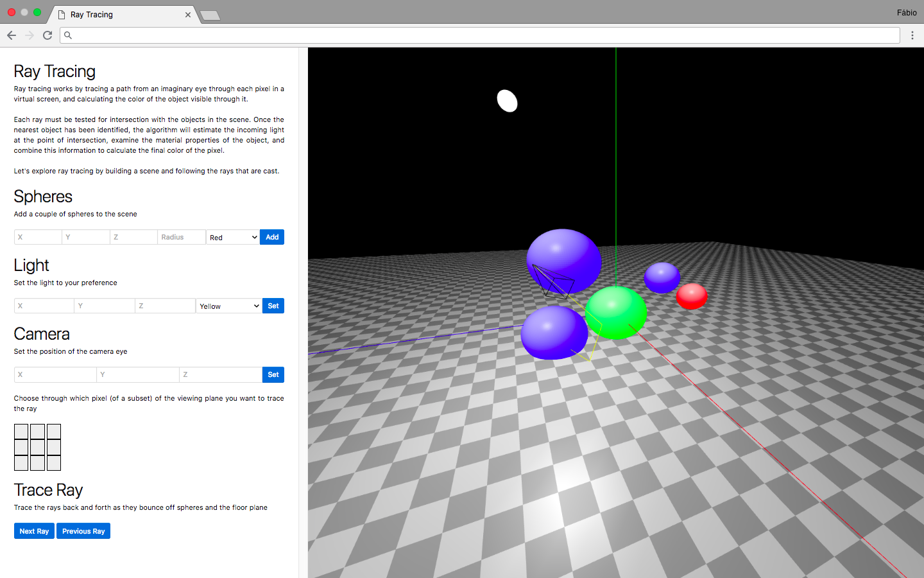The height and width of the screenshot is (578, 924).
Task: Click the green sphere in the scene
Action: [x=617, y=313]
